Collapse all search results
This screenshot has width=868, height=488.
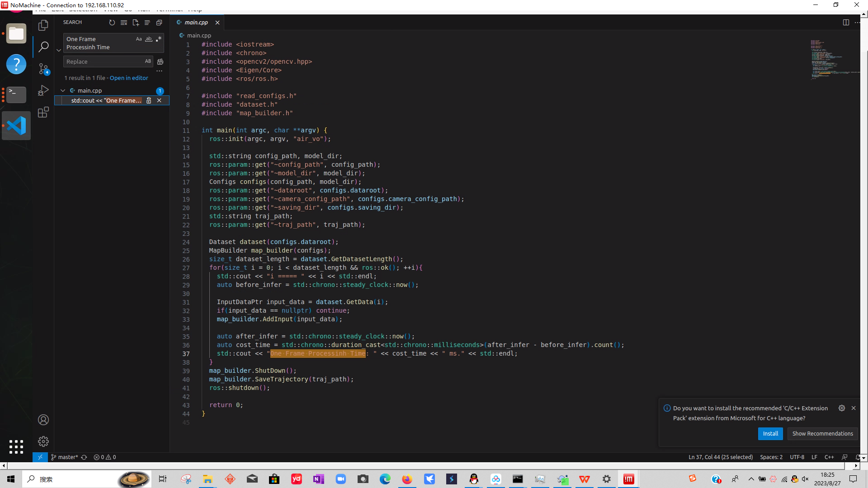(159, 23)
